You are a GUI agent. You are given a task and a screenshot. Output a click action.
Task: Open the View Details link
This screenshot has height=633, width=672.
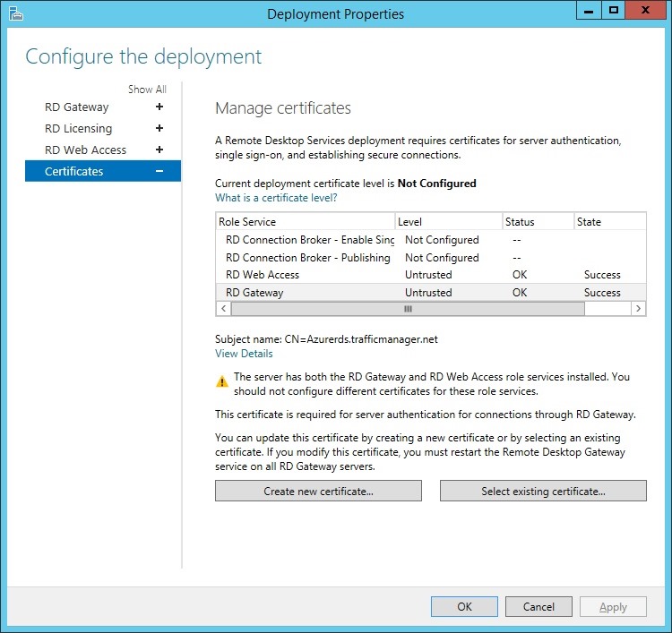244,354
